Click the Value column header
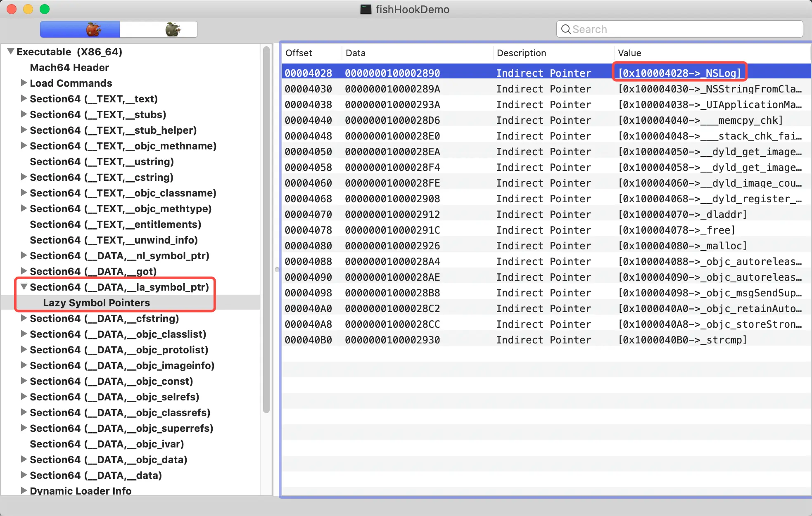812x516 pixels. [629, 53]
